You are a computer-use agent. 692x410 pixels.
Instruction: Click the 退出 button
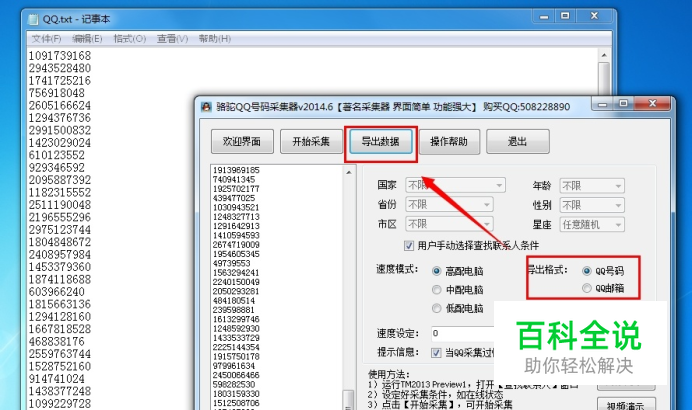[518, 142]
